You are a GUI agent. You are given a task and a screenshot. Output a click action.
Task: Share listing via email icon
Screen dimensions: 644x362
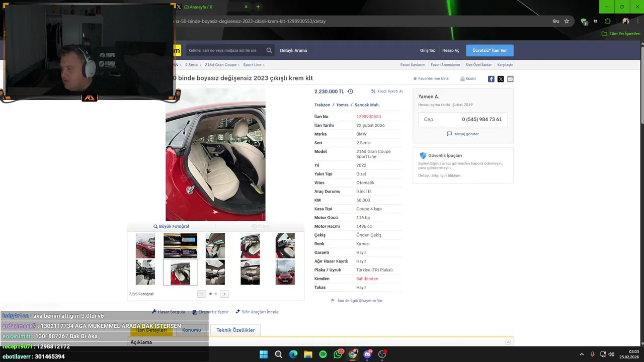[x=510, y=79]
